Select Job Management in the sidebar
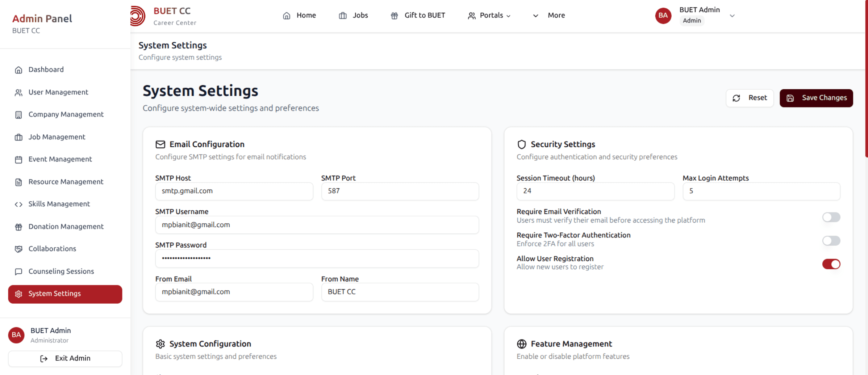The image size is (868, 375). (x=57, y=137)
